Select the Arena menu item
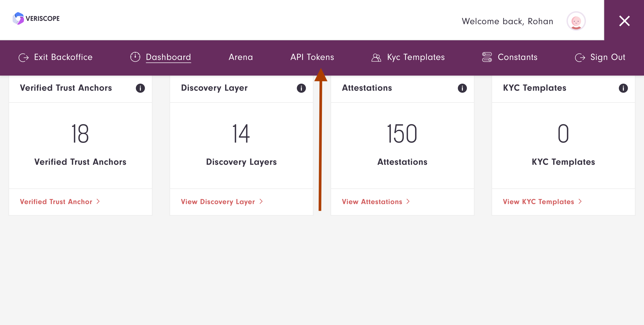The height and width of the screenshot is (325, 644). pos(240,57)
